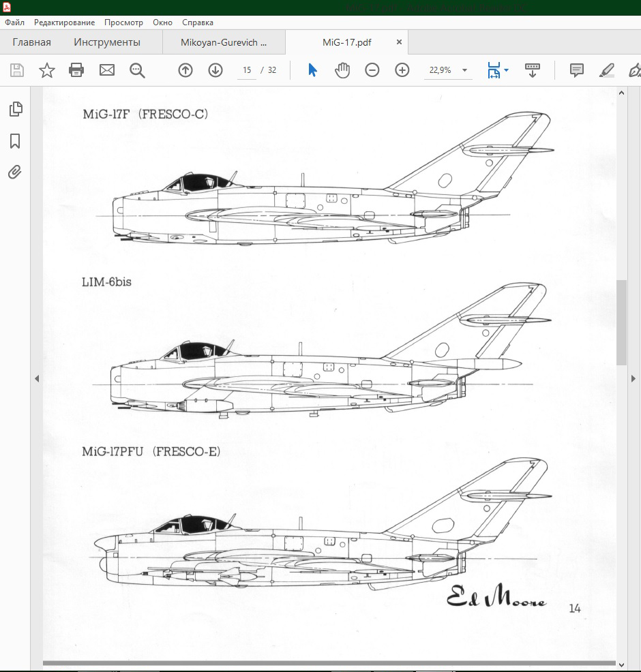Activate the Hand pan tool

pos(342,70)
